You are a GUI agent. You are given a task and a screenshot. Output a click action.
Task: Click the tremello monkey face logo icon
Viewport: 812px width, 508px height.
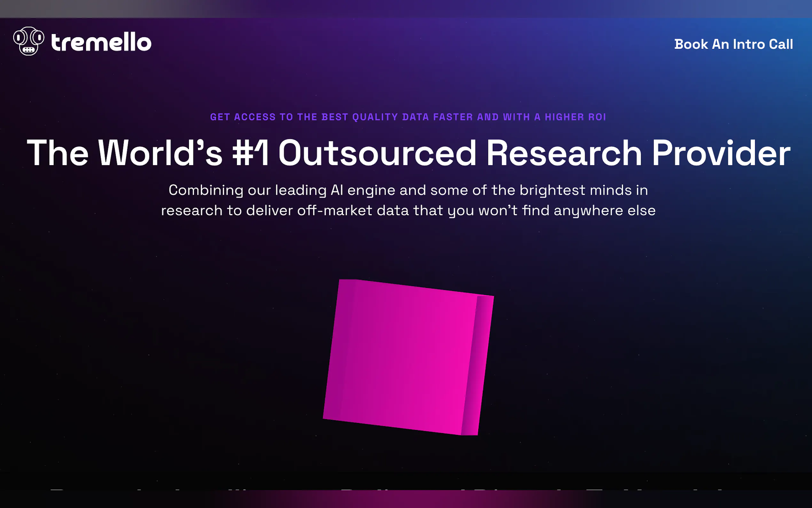pyautogui.click(x=28, y=41)
